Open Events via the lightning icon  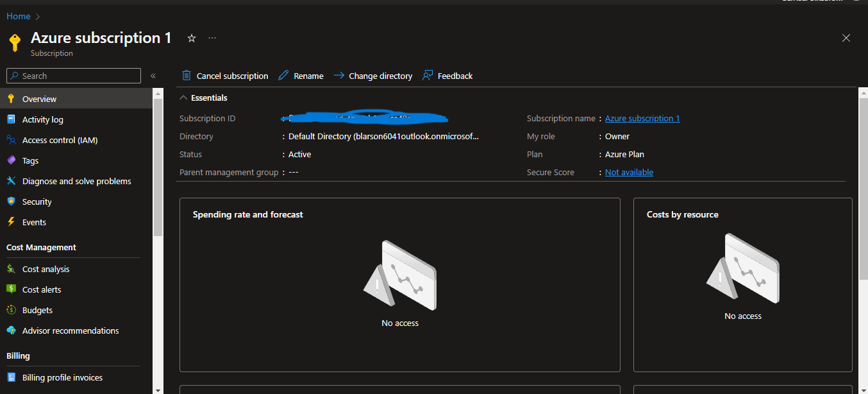(x=12, y=222)
